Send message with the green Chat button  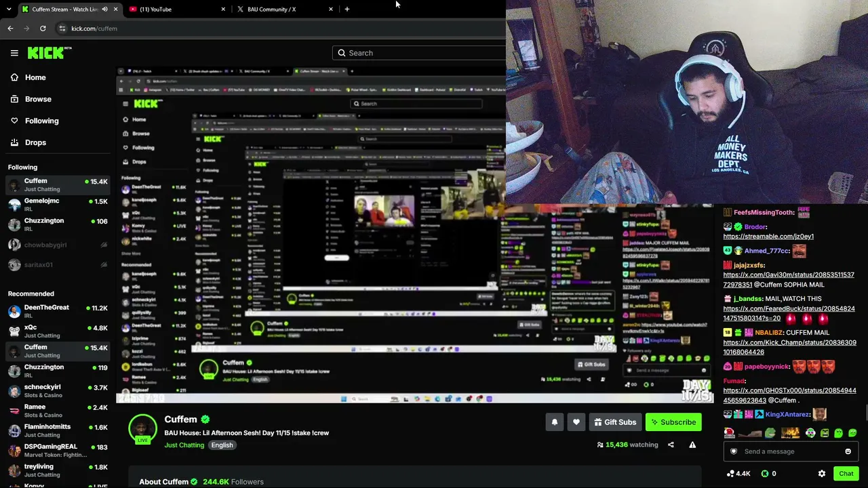point(846,474)
